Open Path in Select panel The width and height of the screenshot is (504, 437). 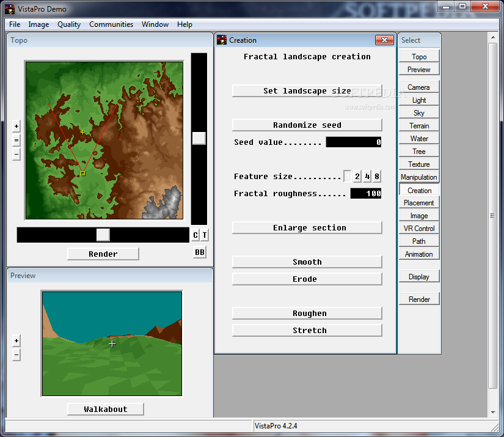[x=419, y=241]
